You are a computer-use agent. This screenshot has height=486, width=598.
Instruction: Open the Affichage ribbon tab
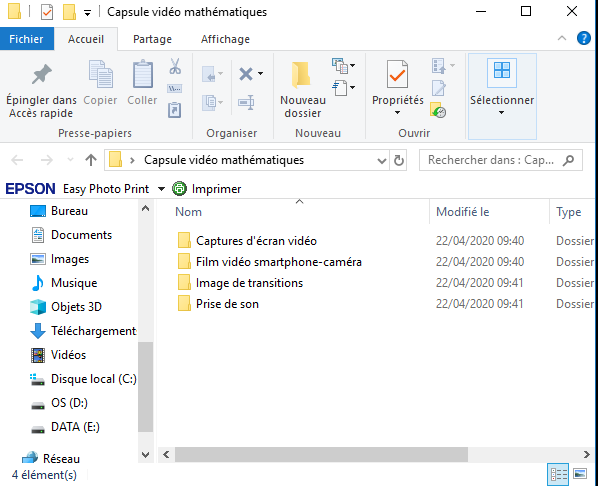[x=225, y=39]
